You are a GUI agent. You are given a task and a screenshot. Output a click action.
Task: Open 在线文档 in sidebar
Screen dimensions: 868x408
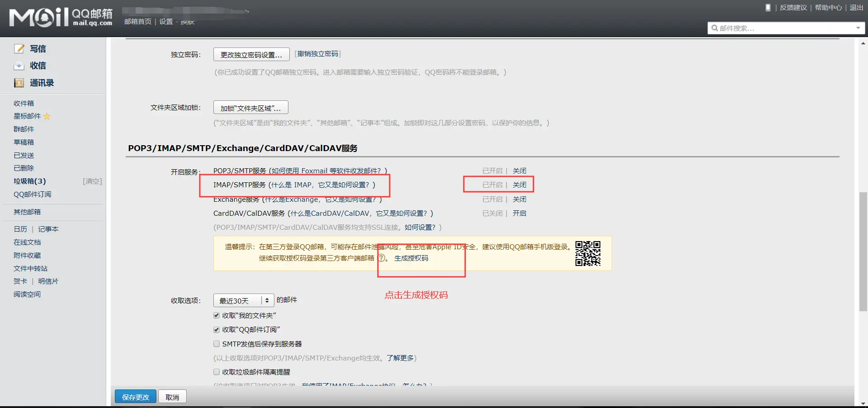(x=27, y=242)
